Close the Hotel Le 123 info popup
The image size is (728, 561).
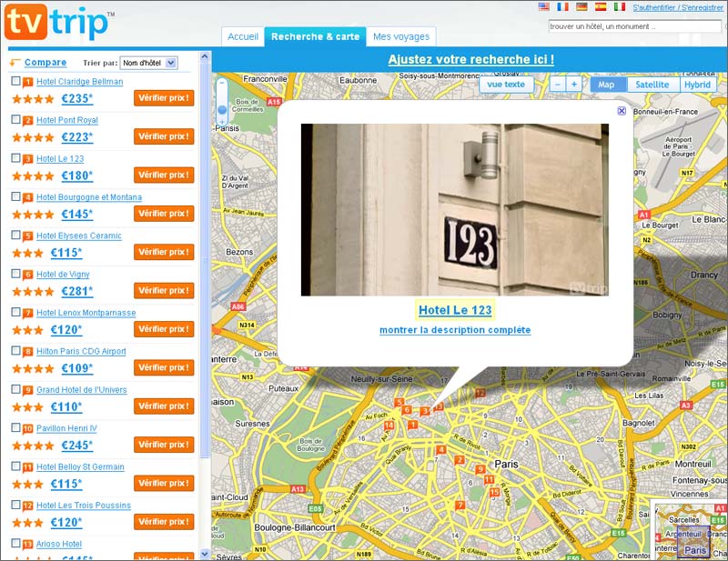tap(622, 111)
